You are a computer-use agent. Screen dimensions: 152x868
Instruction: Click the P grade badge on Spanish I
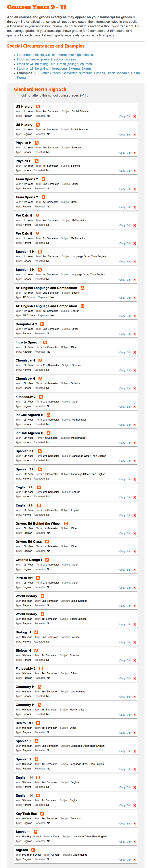35,832
